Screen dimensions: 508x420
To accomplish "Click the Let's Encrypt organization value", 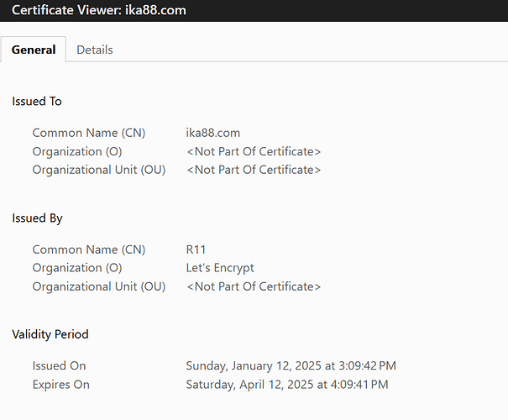I will point(220,268).
